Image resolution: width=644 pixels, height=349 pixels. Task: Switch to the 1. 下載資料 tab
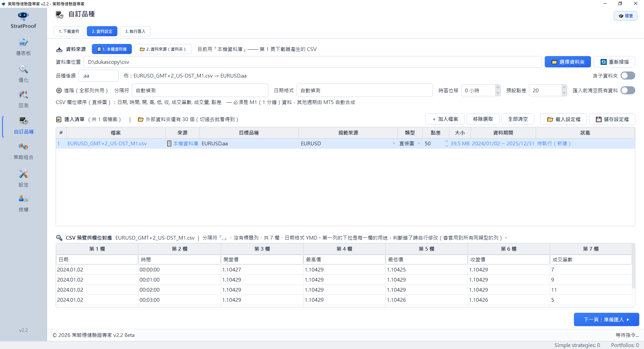pos(69,32)
